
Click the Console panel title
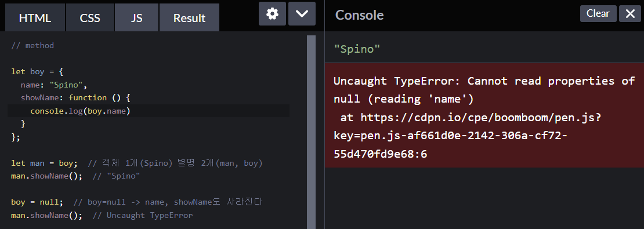click(359, 14)
